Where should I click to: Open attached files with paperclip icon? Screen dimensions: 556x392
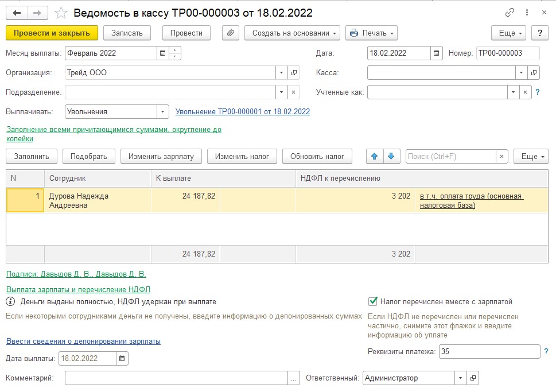231,33
